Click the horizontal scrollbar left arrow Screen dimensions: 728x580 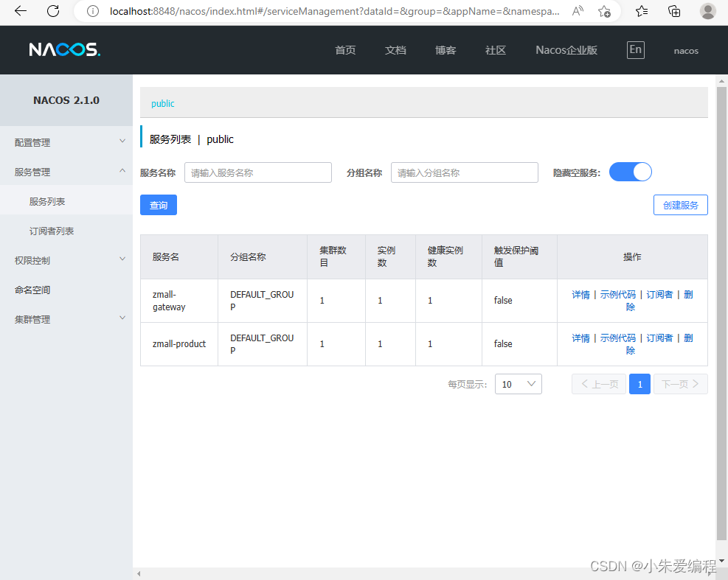[x=139, y=574]
